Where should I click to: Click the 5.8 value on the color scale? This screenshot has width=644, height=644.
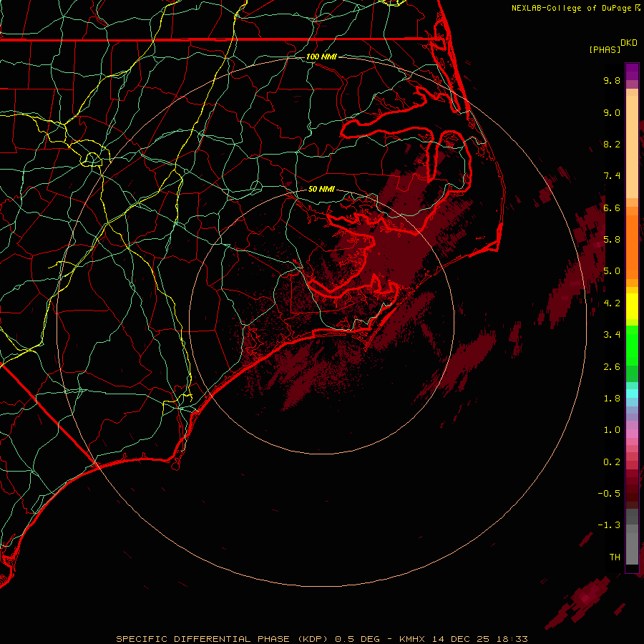point(612,240)
